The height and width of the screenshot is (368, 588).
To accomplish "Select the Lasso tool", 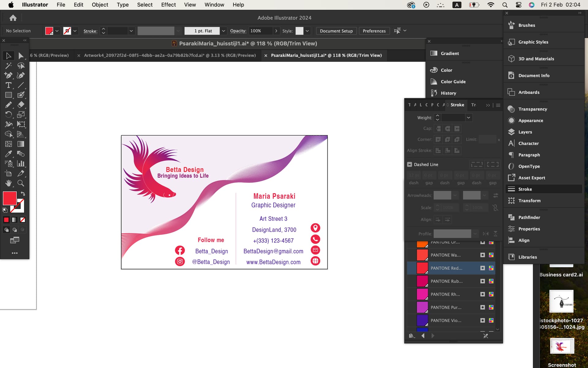I will (x=21, y=66).
